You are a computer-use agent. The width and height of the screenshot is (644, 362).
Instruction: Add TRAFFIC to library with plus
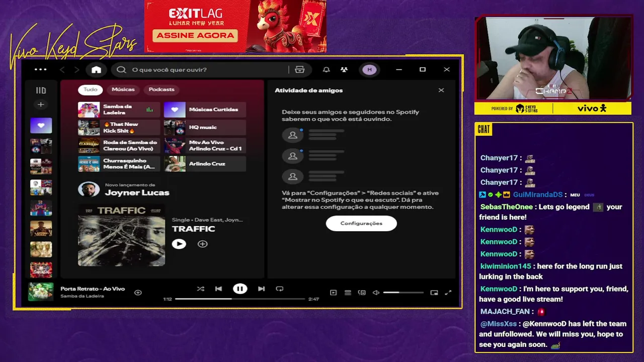click(x=202, y=244)
